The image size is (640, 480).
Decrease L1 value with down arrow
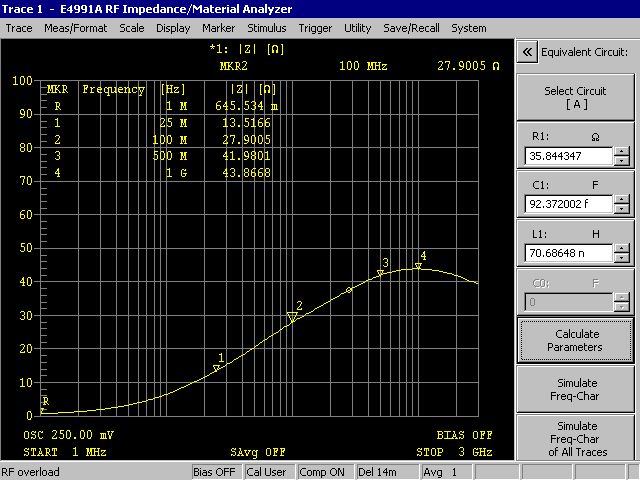pos(622,258)
